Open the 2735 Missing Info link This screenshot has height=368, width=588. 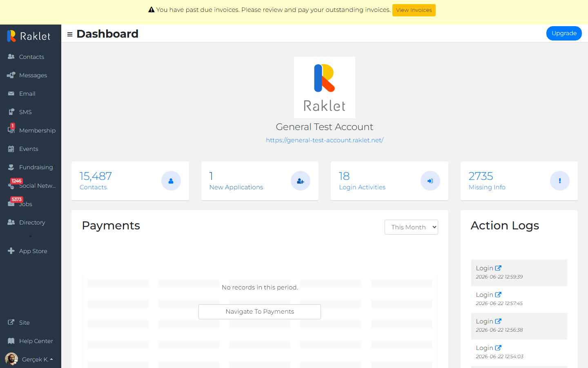coord(487,181)
